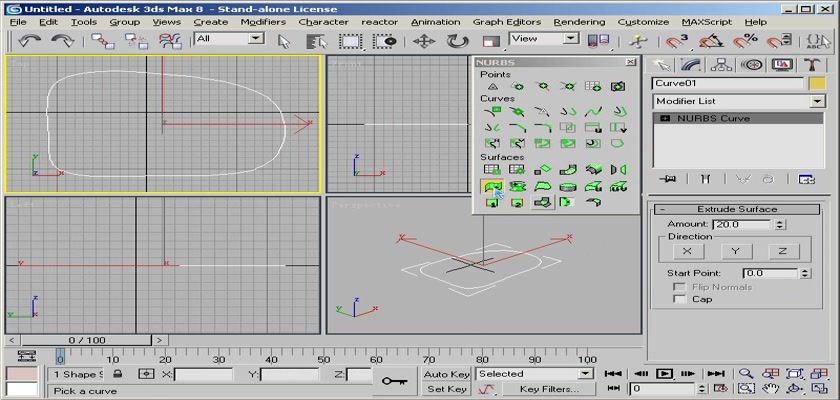This screenshot has height=400, width=840.
Task: Set extrude direction to Y
Action: click(736, 251)
